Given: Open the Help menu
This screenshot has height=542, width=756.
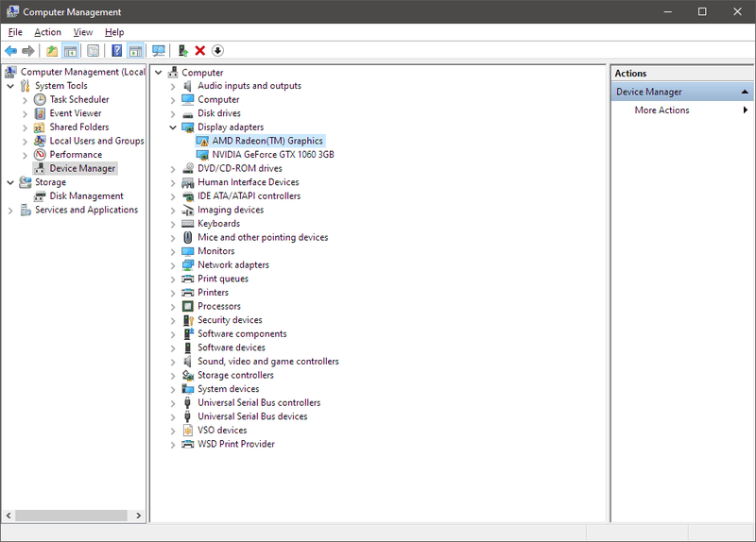Looking at the screenshot, I should [114, 32].
